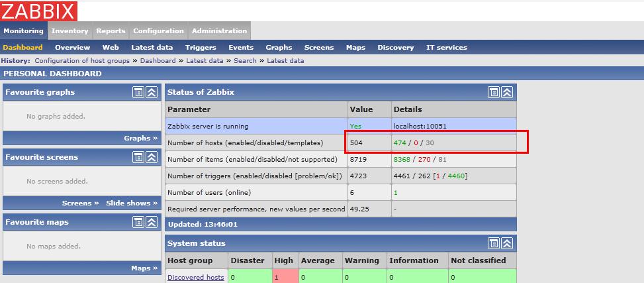644x283 pixels.
Task: Open the Search history link
Action: [x=245, y=60]
